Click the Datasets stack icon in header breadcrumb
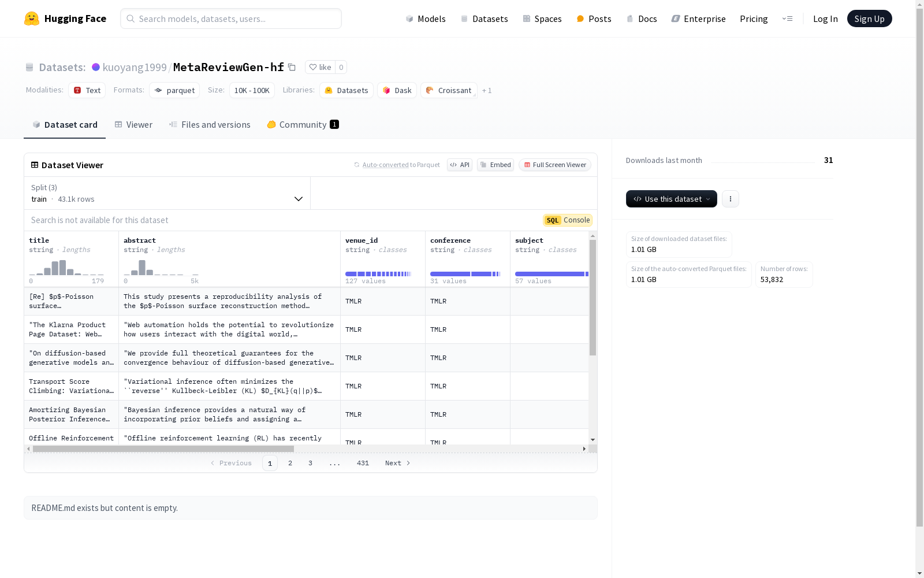The image size is (924, 578). click(x=29, y=67)
